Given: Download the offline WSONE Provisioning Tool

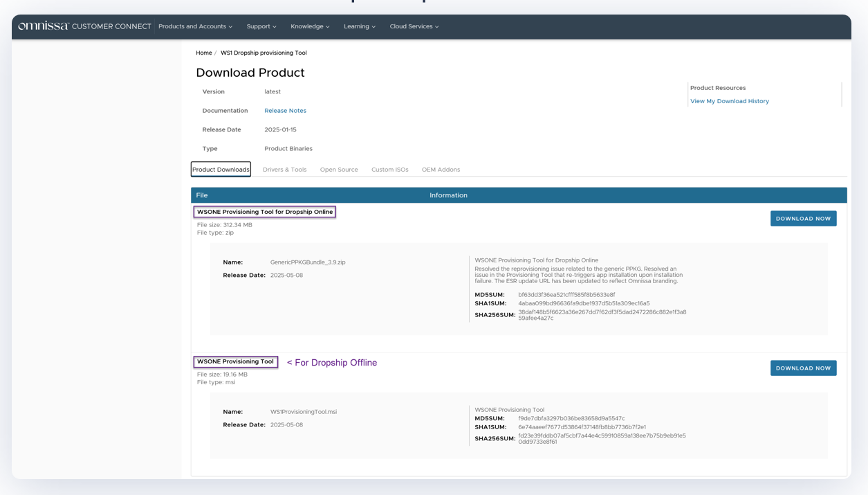Looking at the screenshot, I should click(x=802, y=368).
